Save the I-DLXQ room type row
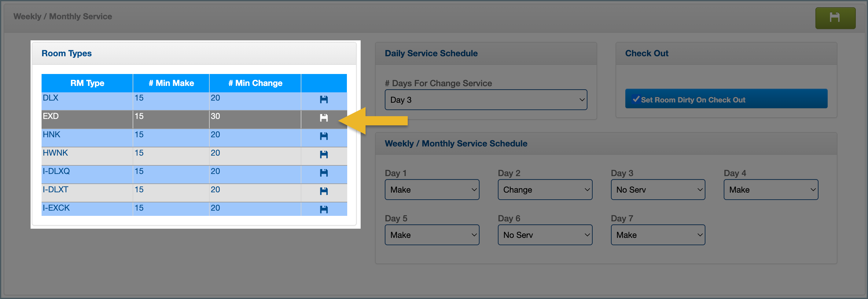 coord(323,173)
